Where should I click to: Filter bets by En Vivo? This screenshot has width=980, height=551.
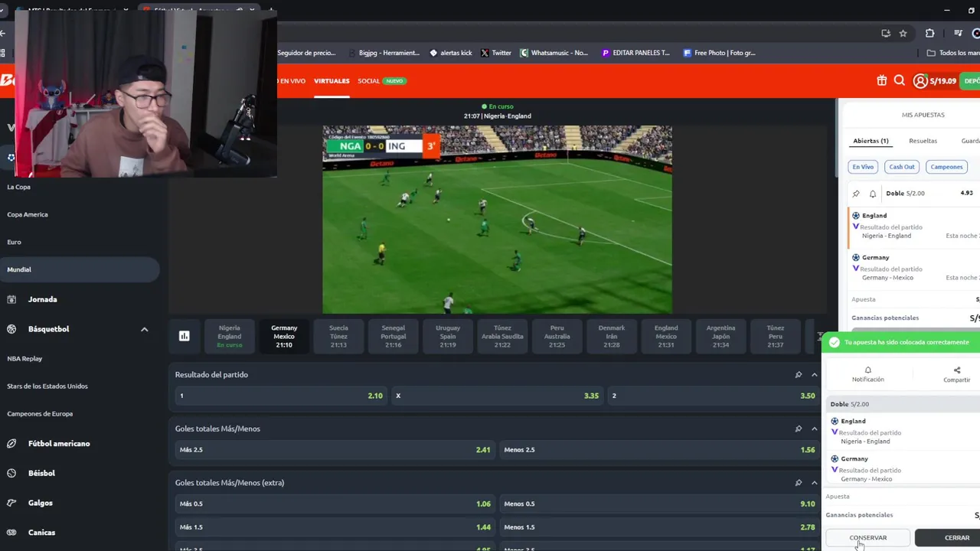point(863,167)
